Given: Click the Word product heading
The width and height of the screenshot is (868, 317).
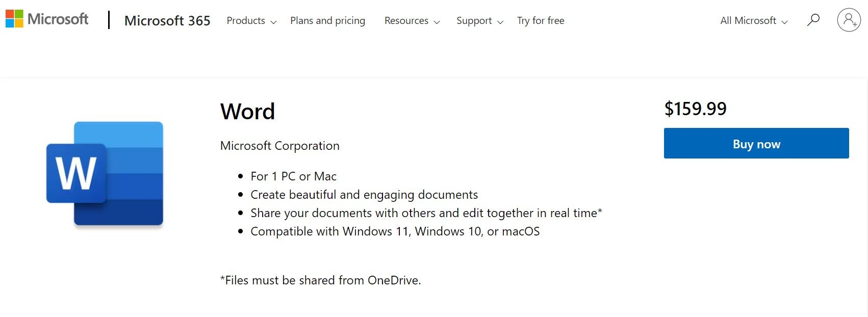Looking at the screenshot, I should pyautogui.click(x=248, y=112).
